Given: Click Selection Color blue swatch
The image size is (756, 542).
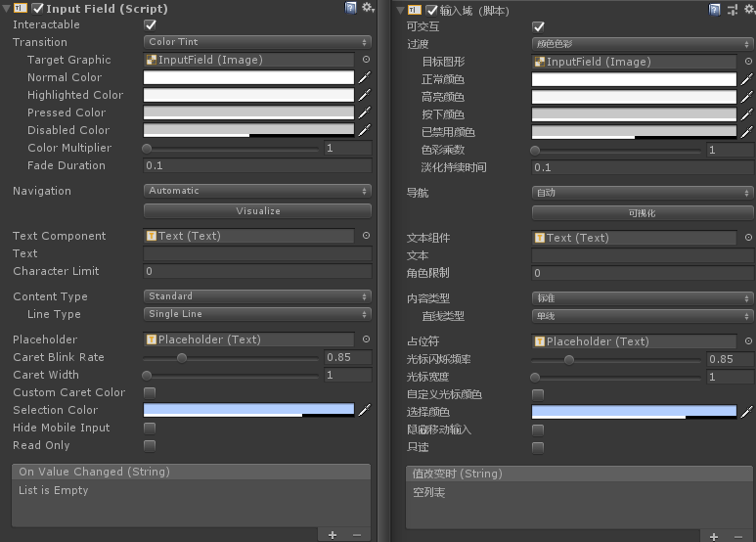Looking at the screenshot, I should click(248, 410).
